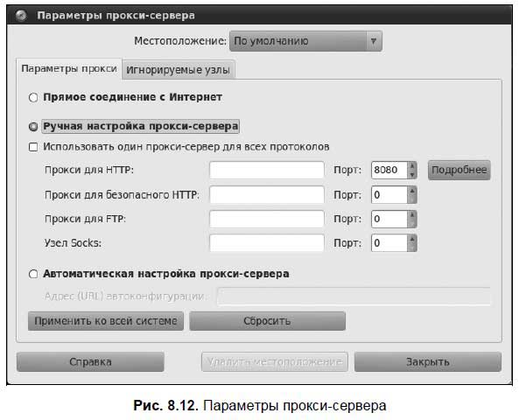
Task: Increase secure HTTP port with up arrow
Action: point(412,191)
